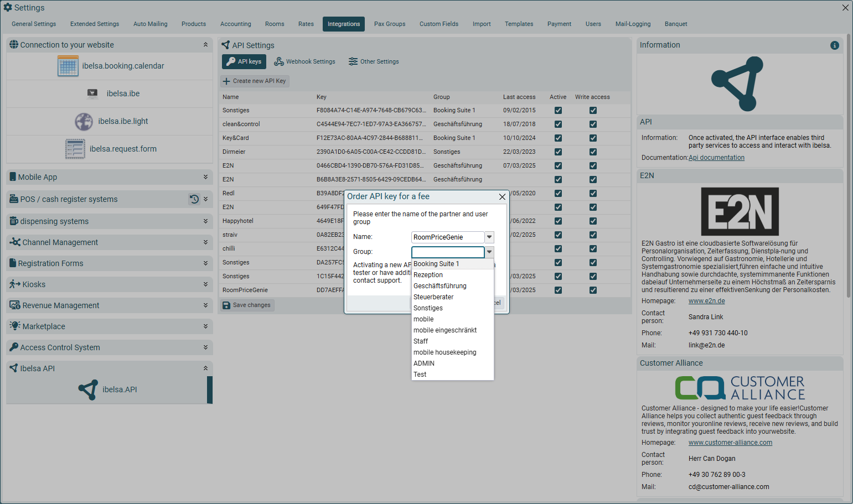Click the API keys key icon

click(x=231, y=61)
